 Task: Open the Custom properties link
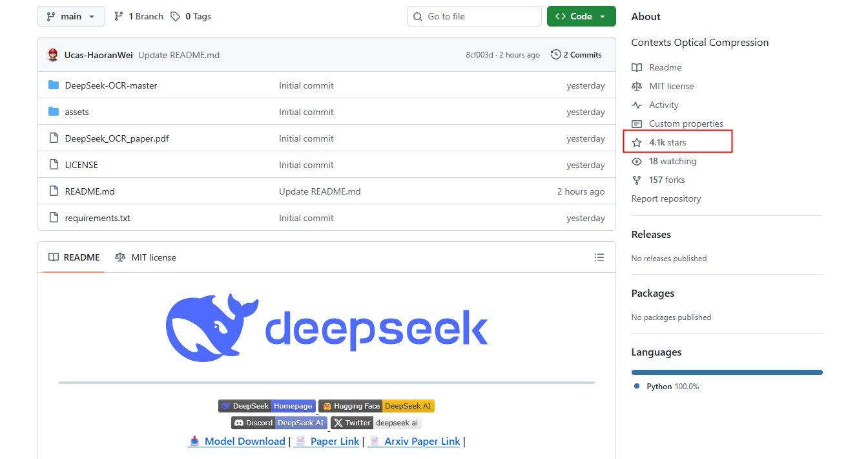pyautogui.click(x=686, y=123)
